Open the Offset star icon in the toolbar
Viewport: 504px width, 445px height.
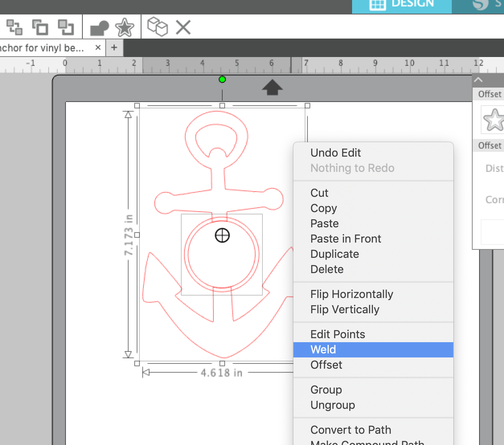pyautogui.click(x=125, y=27)
